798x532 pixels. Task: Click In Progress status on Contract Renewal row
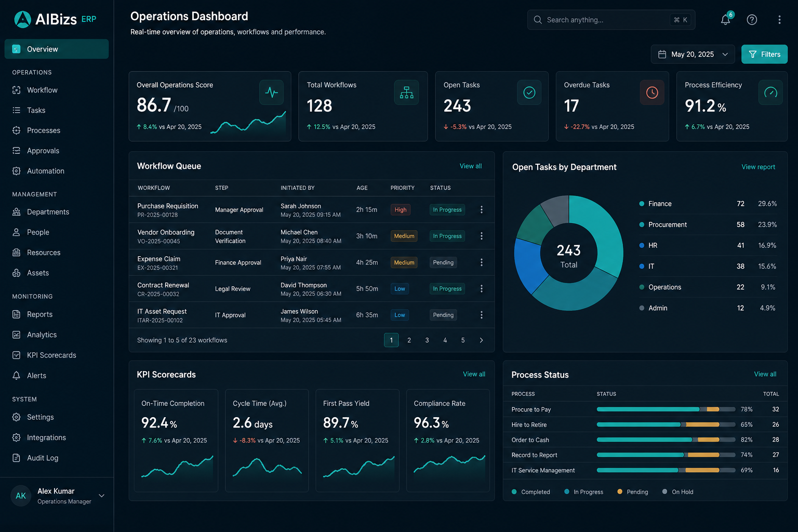(x=447, y=289)
